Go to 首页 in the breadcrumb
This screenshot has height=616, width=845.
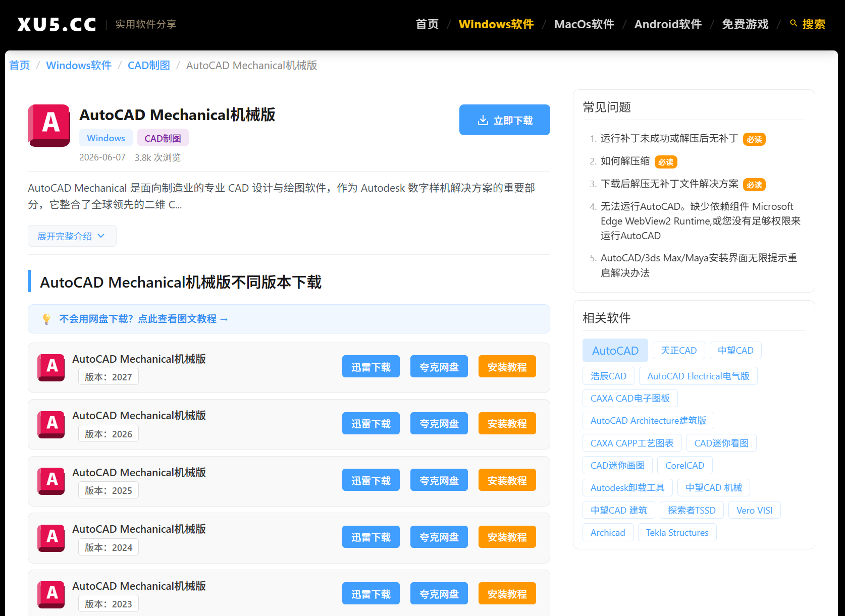tap(20, 65)
